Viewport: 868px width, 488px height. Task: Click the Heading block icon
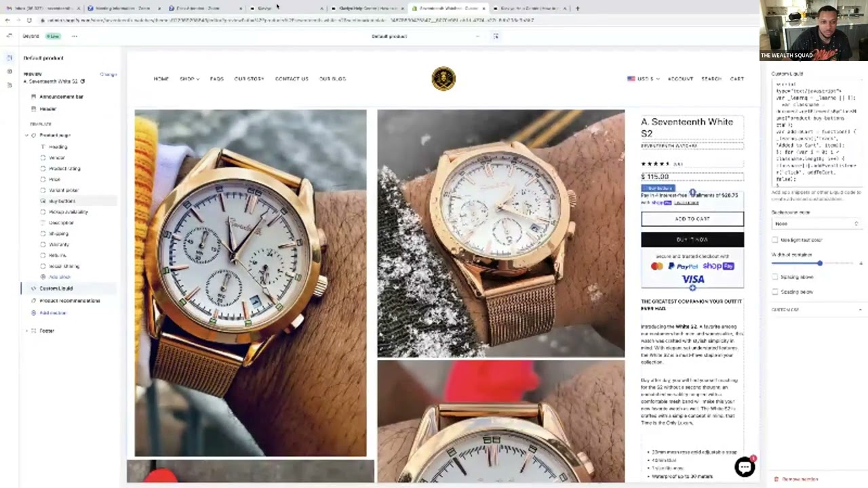pyautogui.click(x=43, y=146)
